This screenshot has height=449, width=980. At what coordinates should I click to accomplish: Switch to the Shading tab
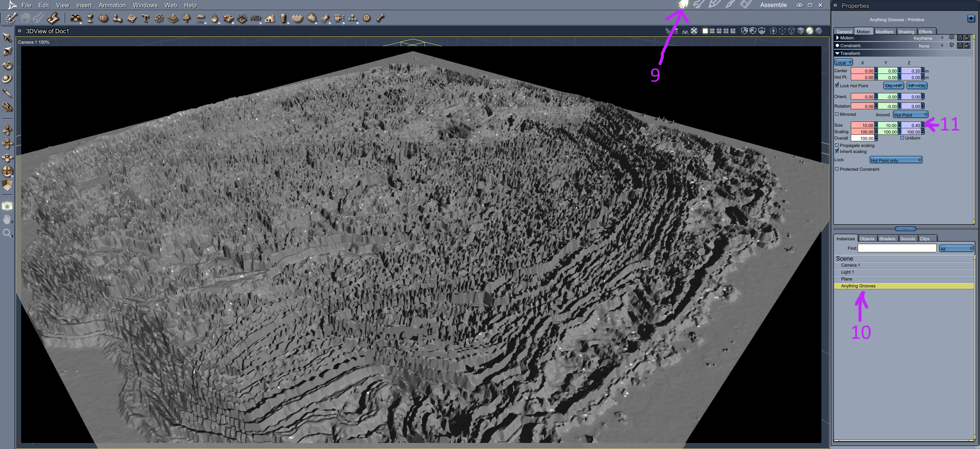pyautogui.click(x=906, y=32)
